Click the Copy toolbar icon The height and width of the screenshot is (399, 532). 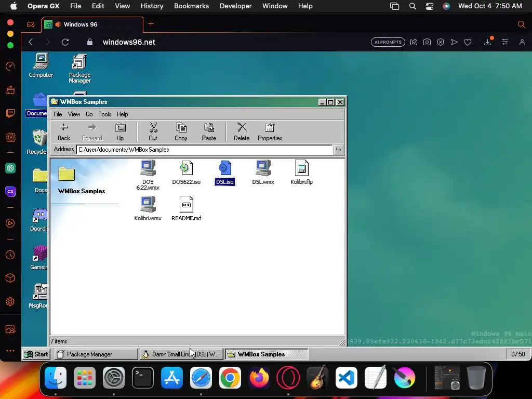point(181,128)
